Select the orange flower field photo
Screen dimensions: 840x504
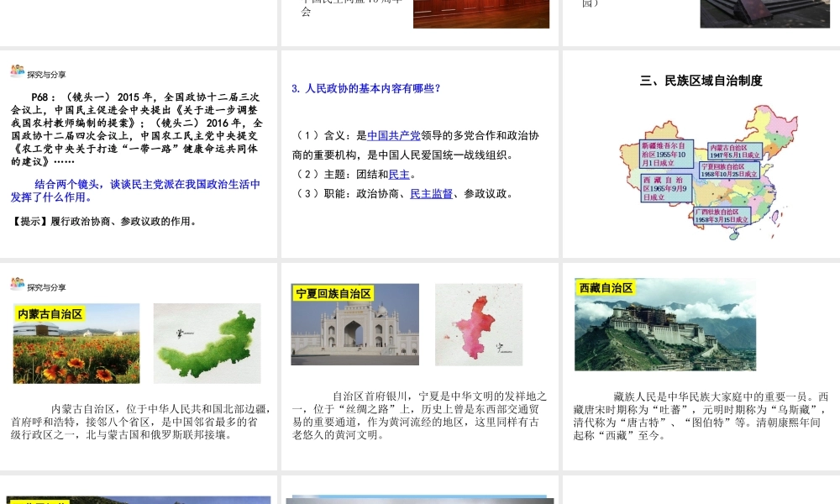76,343
